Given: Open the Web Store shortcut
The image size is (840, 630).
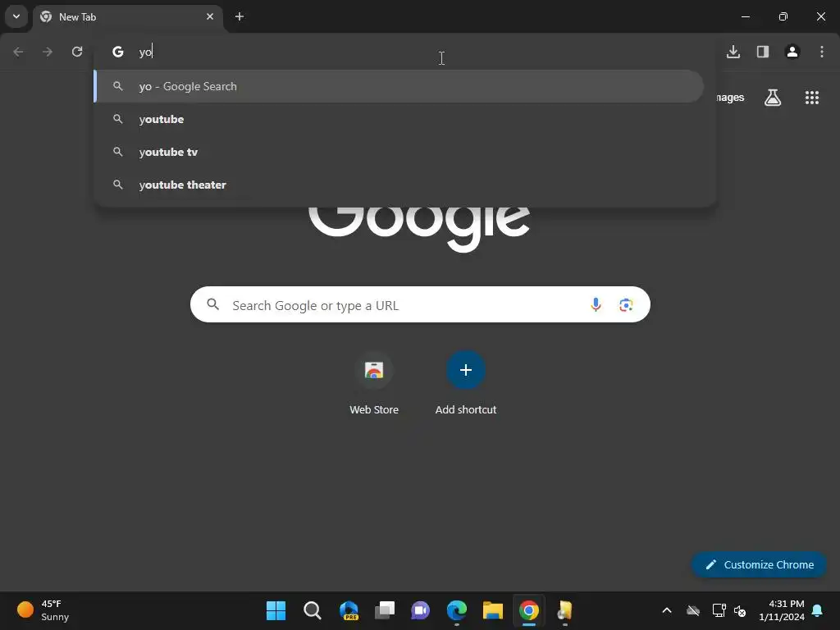Looking at the screenshot, I should click(x=374, y=384).
